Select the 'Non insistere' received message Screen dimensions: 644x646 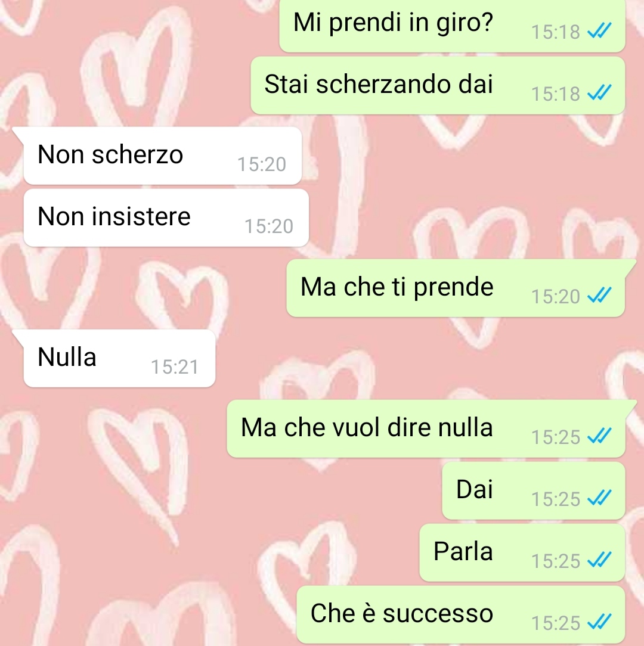point(166,218)
